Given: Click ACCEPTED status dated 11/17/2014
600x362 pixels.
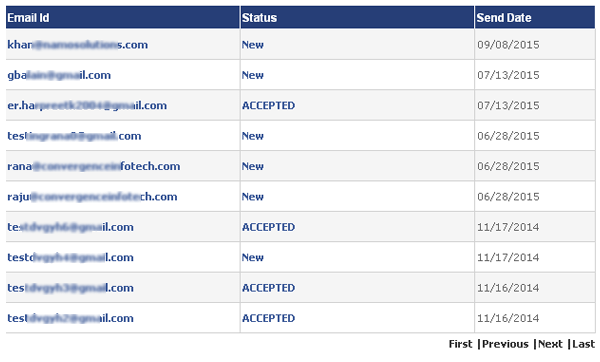Looking at the screenshot, I should pos(268,227).
